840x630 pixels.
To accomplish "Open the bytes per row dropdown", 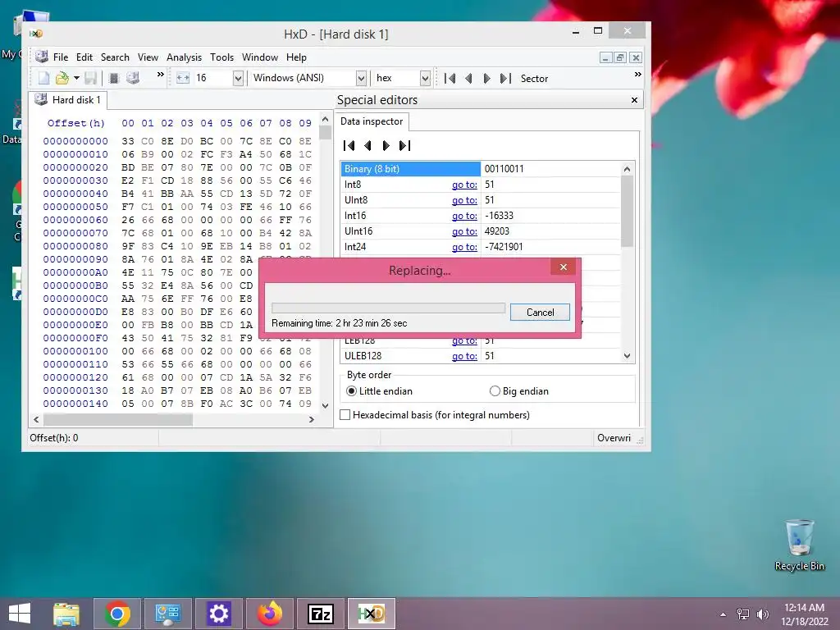I will point(238,78).
